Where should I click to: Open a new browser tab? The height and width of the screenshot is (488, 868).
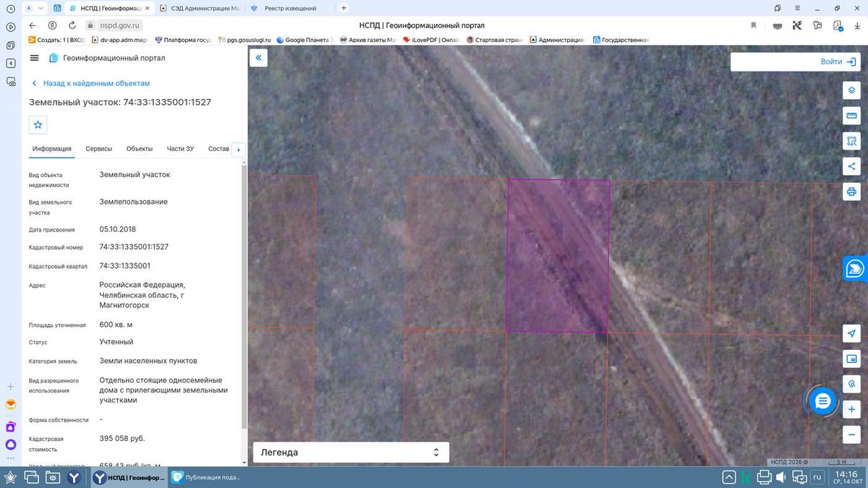(344, 8)
